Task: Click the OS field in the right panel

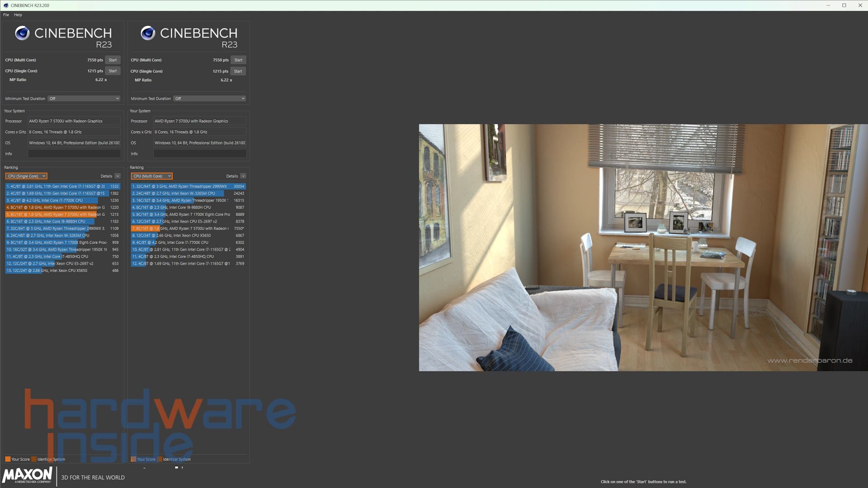Action: [x=200, y=143]
